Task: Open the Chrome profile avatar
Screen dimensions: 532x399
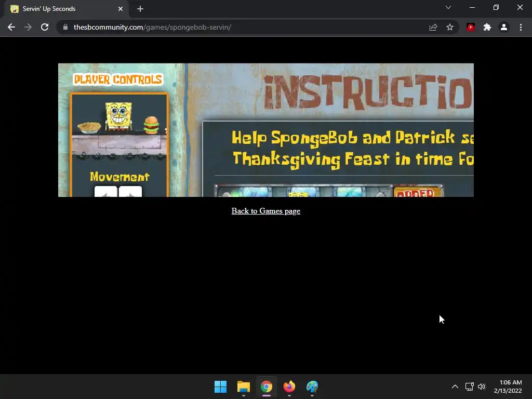Action: point(504,27)
